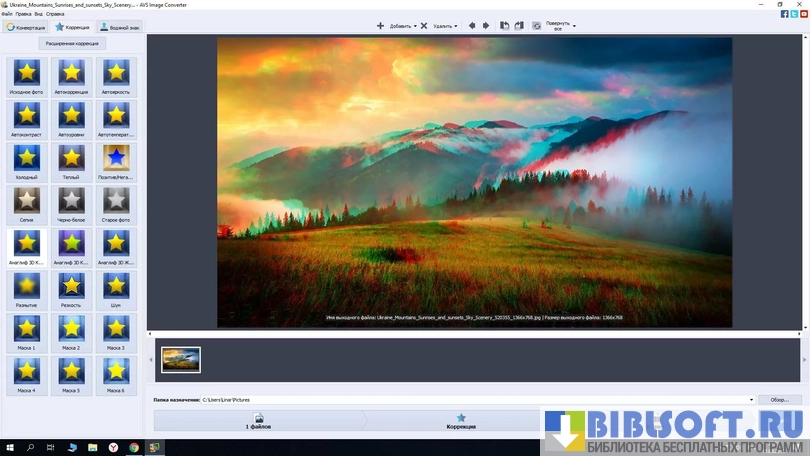Open the Facebook link icon

784,13
